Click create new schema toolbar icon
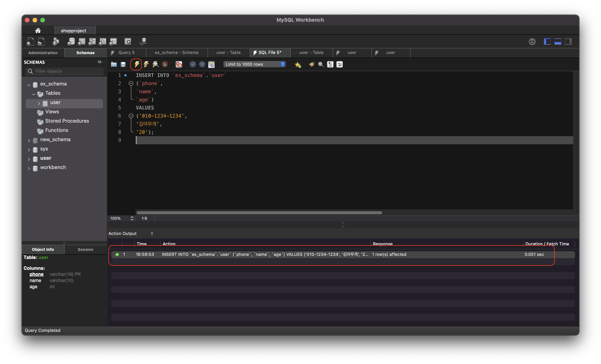 click(71, 42)
